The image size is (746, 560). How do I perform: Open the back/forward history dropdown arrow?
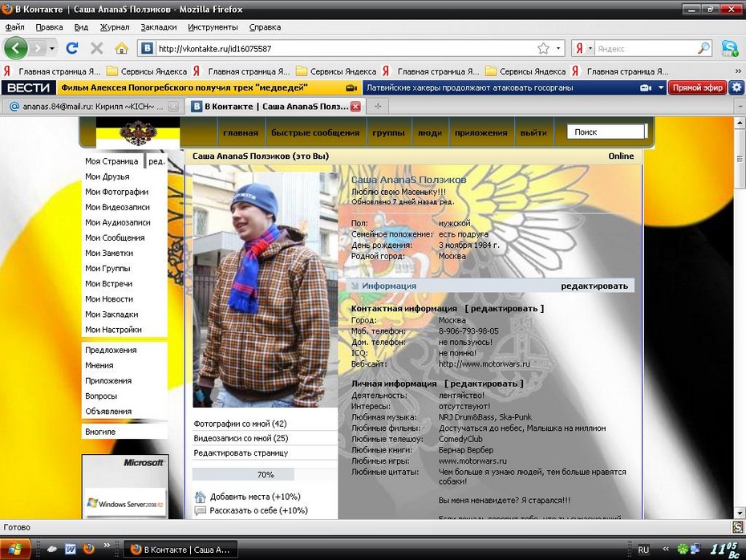tap(52, 48)
